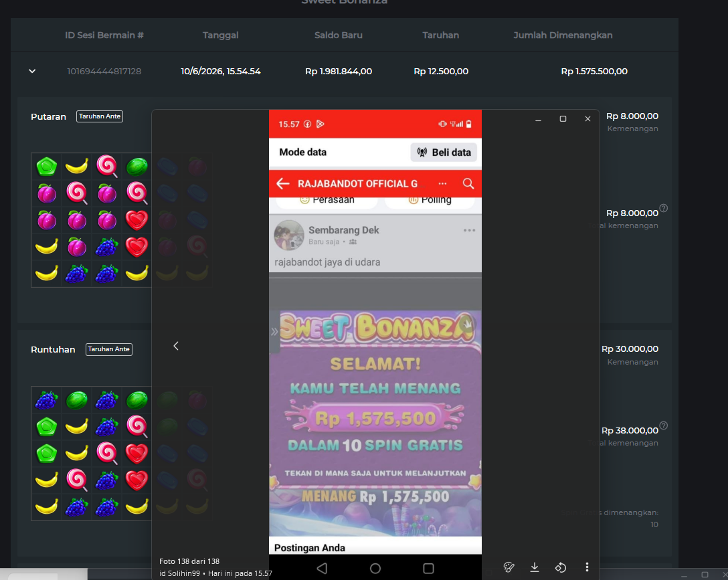This screenshot has width=728, height=580.
Task: Click the Saldo Baru column header
Action: pyautogui.click(x=339, y=35)
